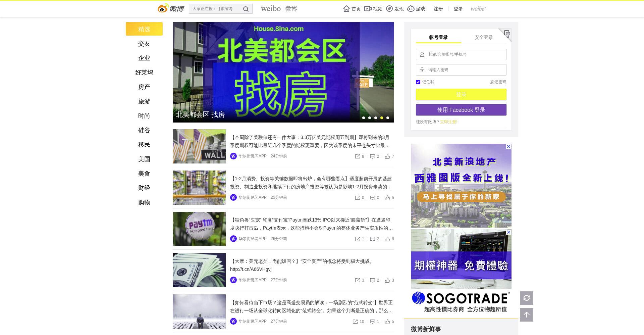Close the 北美新浪地产 ad
This screenshot has width=644, height=335.
509,146
